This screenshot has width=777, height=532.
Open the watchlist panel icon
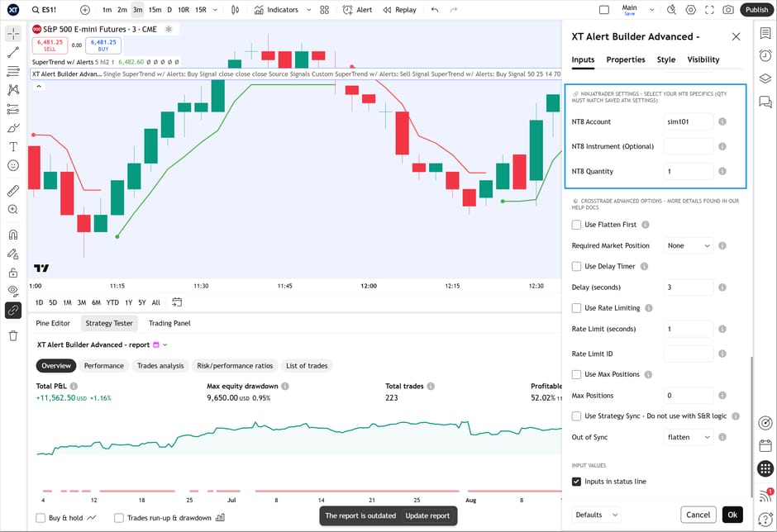765,33
